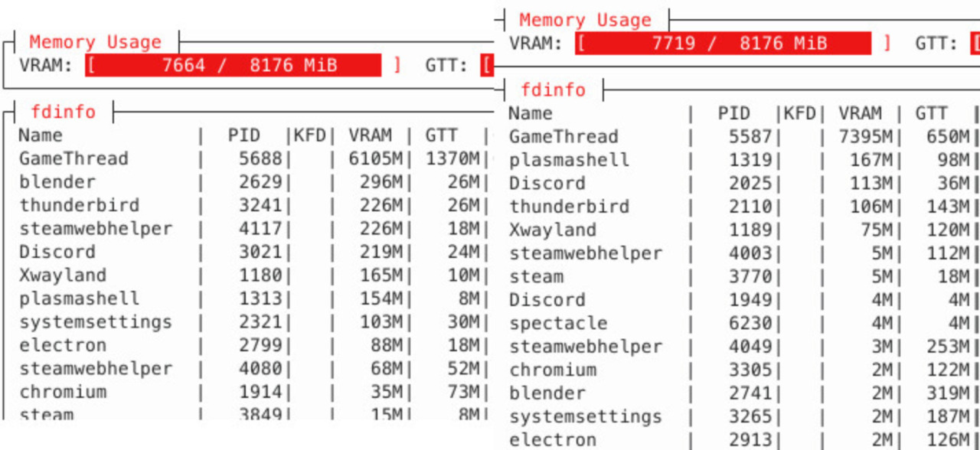Select the GameThread row with PID 5688
The width and height of the screenshot is (980, 450).
coord(73,159)
